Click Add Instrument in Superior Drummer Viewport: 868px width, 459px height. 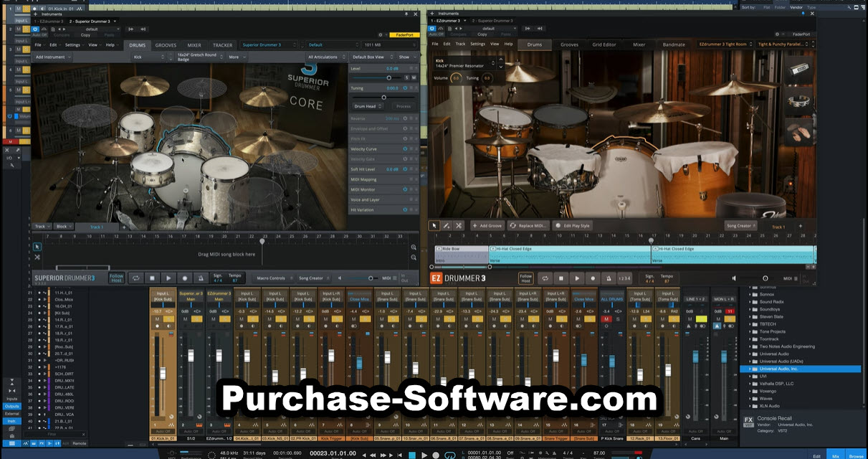coord(52,57)
